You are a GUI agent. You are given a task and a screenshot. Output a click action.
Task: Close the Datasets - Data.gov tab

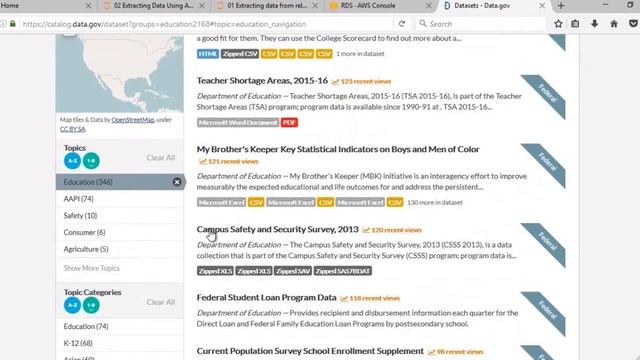(x=542, y=6)
